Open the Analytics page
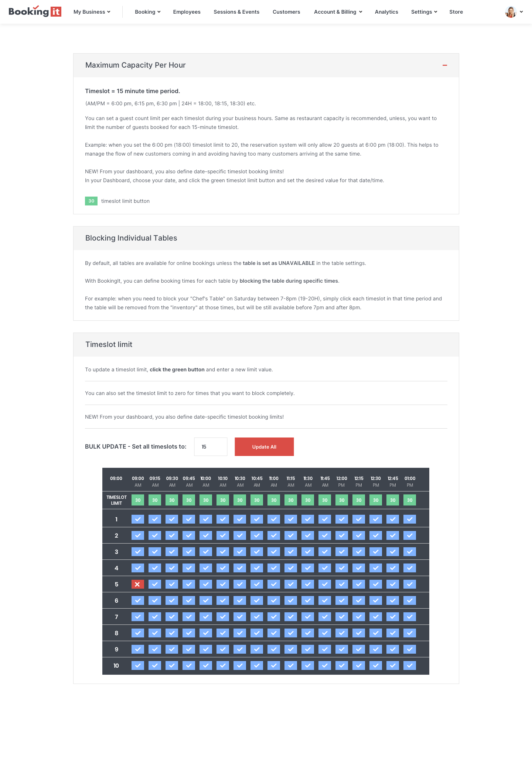The image size is (532, 783). pyautogui.click(x=386, y=12)
